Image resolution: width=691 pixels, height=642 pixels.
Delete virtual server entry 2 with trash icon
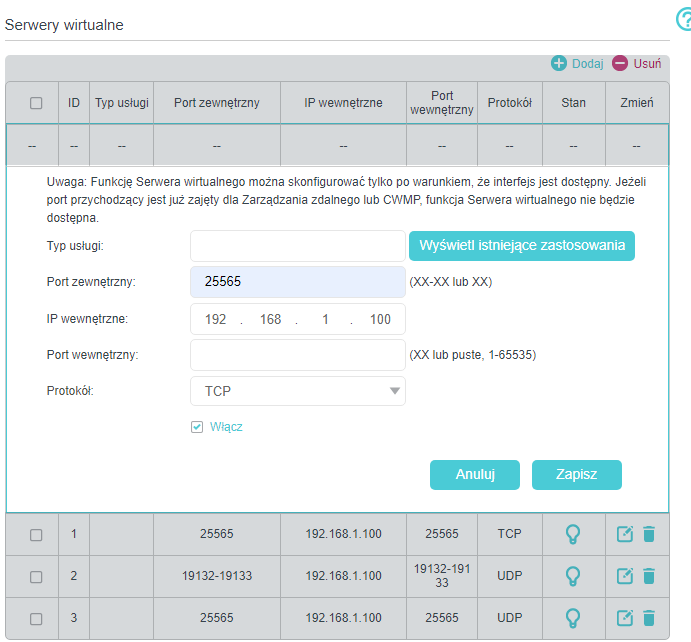point(649,576)
